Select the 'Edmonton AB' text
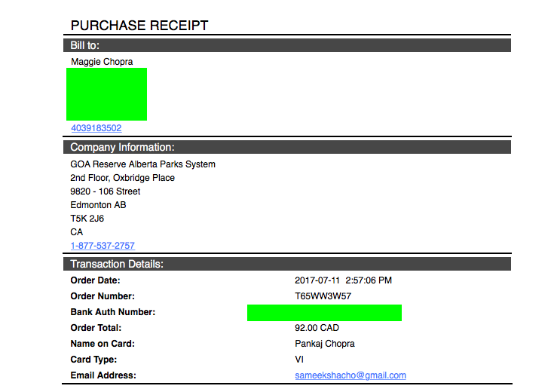 (x=98, y=204)
